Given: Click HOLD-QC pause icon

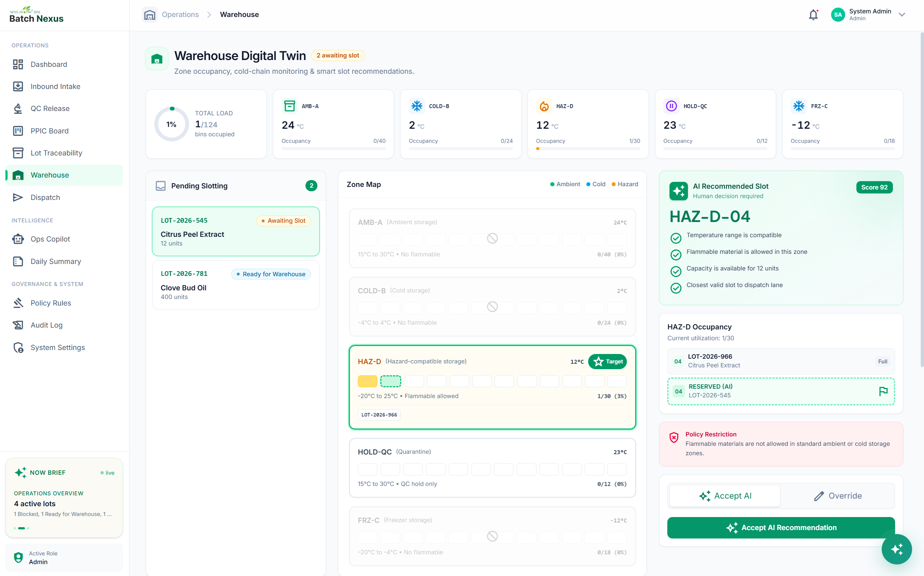Looking at the screenshot, I should (x=671, y=106).
